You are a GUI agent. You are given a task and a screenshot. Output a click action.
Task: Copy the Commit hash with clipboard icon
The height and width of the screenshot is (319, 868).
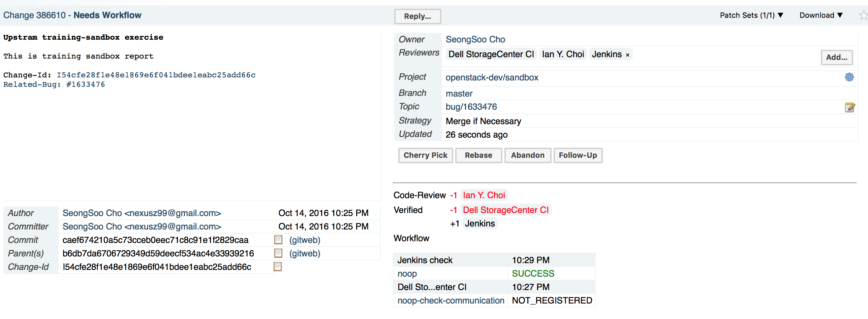point(278,240)
